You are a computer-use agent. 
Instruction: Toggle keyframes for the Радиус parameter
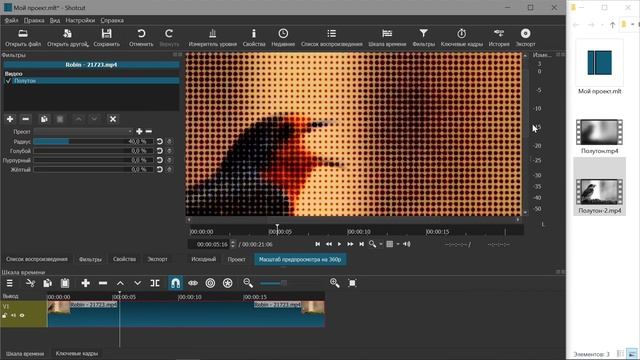point(169,142)
